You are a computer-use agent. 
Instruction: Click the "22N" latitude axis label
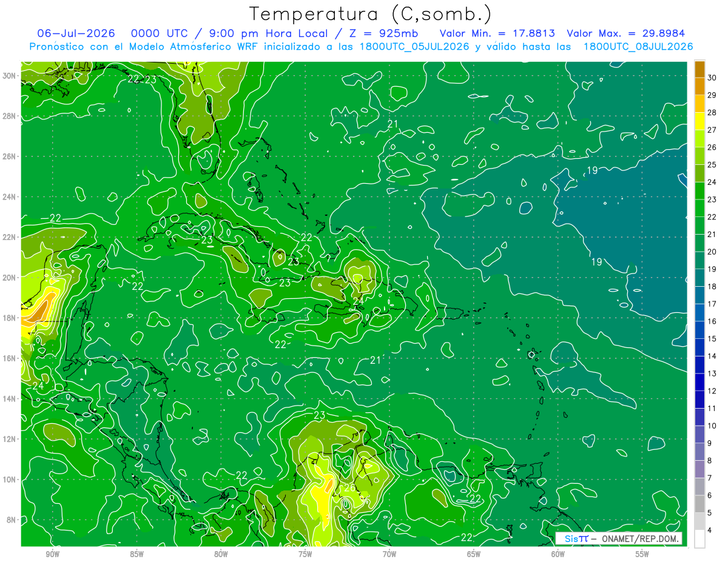[x=10, y=237]
